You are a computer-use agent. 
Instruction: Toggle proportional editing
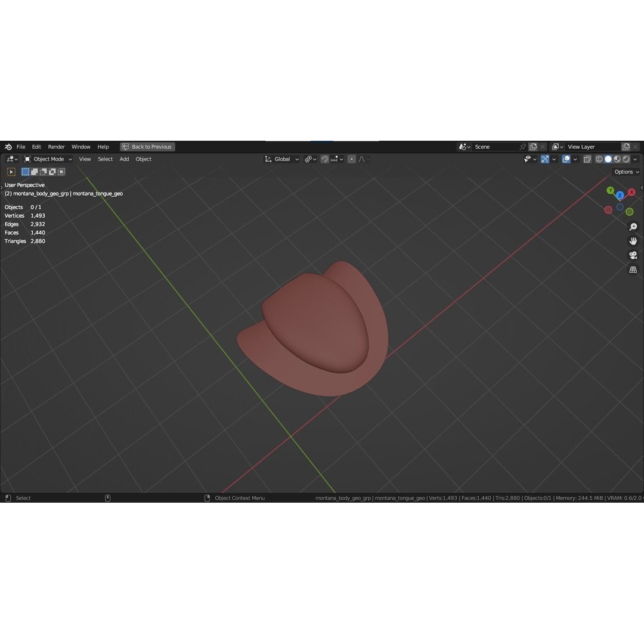pos(352,159)
